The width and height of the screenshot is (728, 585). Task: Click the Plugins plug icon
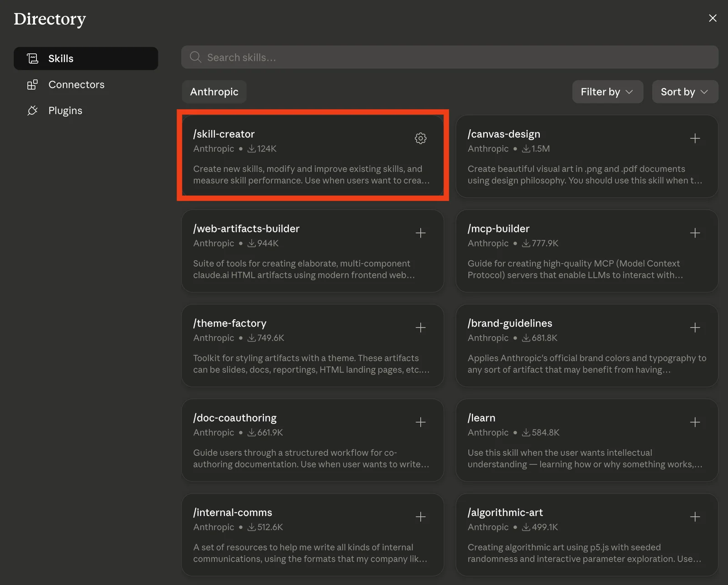coord(32,111)
